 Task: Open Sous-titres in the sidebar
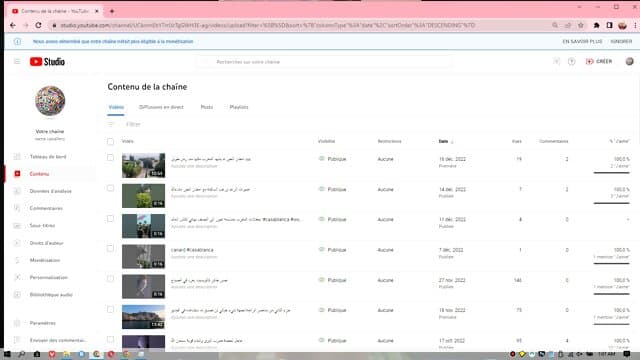[42, 225]
